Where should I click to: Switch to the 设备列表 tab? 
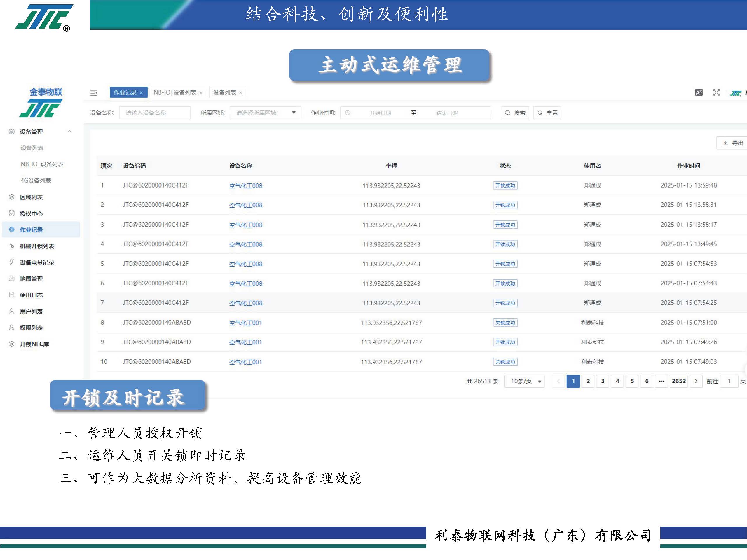click(225, 92)
